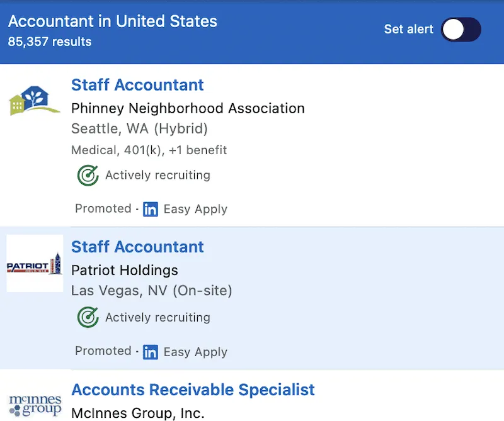Open the Staff Accountant job at Patriot Holdings

point(137,247)
